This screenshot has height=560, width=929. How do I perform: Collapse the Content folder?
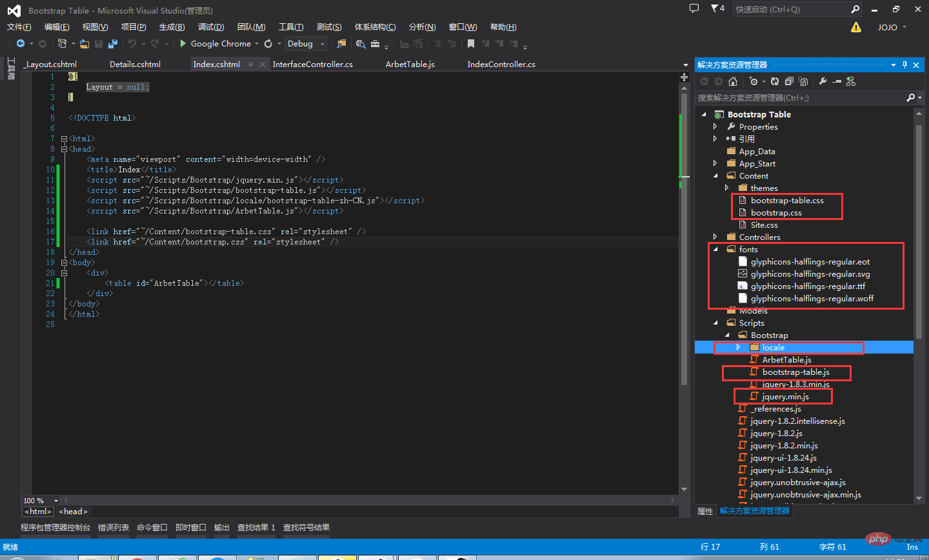click(715, 175)
